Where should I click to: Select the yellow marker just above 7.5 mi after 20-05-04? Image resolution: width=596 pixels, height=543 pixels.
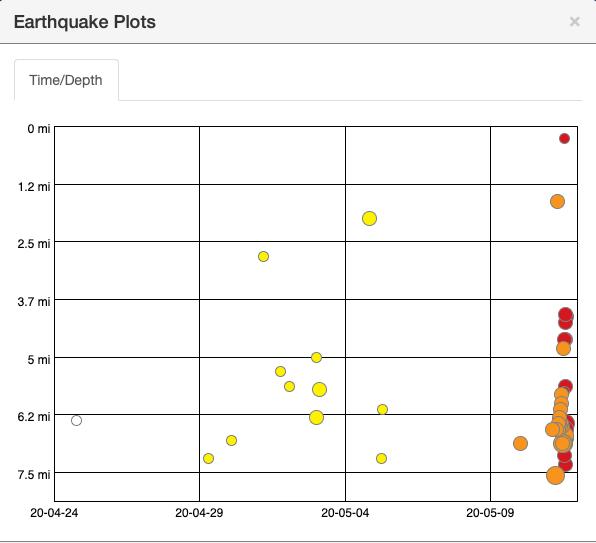point(381,458)
